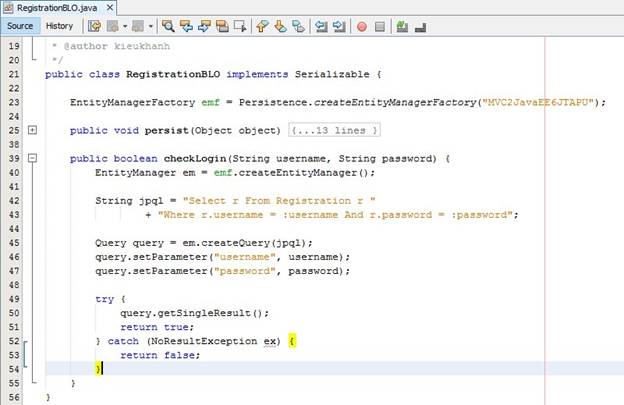
Task: Click 'NoResultException' in the catch clause
Action: click(x=204, y=341)
